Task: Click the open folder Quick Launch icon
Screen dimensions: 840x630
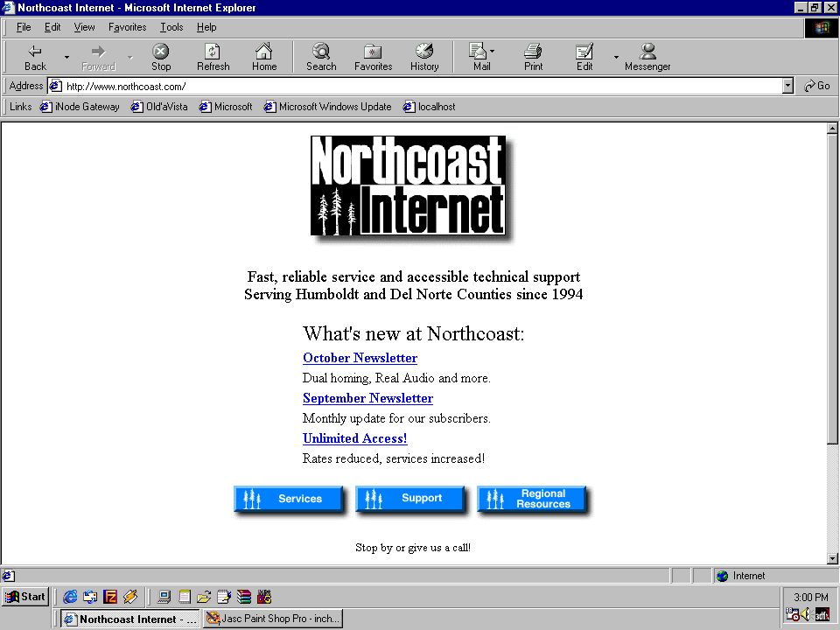Action: click(204, 597)
